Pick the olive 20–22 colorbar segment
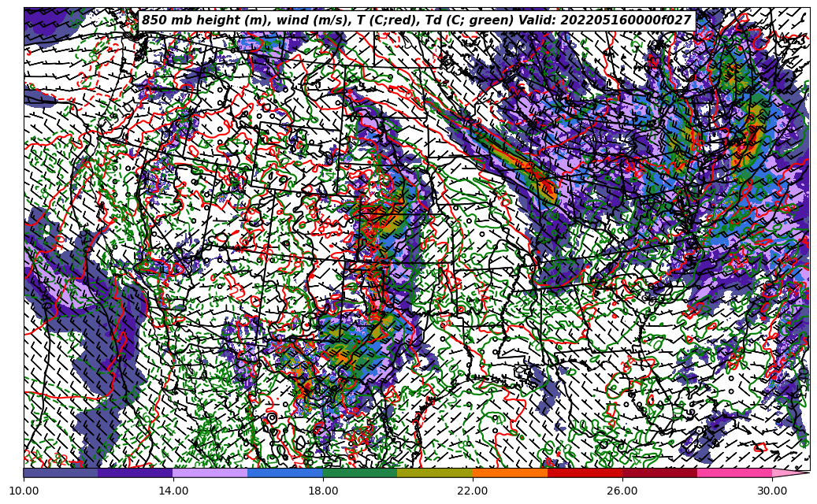Viewport: 817px width, 504px height. 435,472
